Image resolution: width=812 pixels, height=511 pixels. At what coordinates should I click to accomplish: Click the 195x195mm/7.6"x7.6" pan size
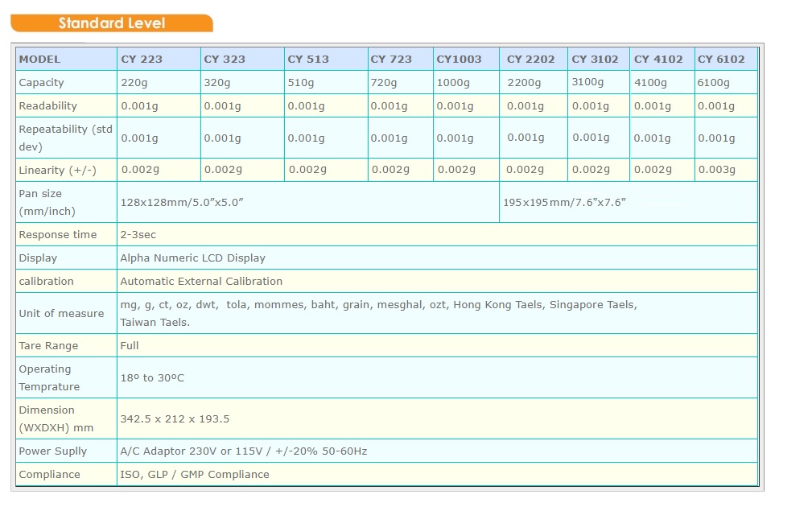click(564, 203)
